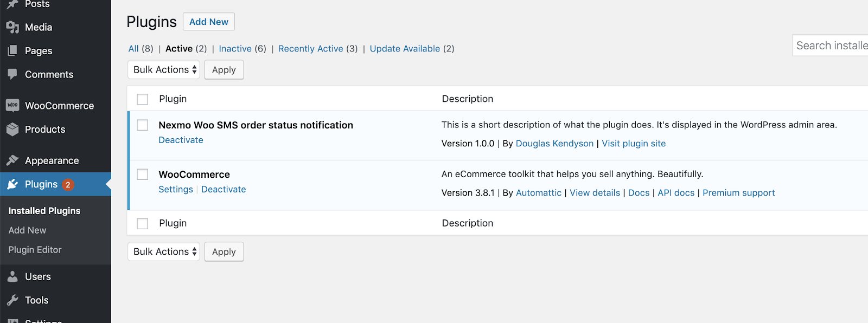868x323 pixels.
Task: Open WooCommerce View details link
Action: [x=595, y=193]
